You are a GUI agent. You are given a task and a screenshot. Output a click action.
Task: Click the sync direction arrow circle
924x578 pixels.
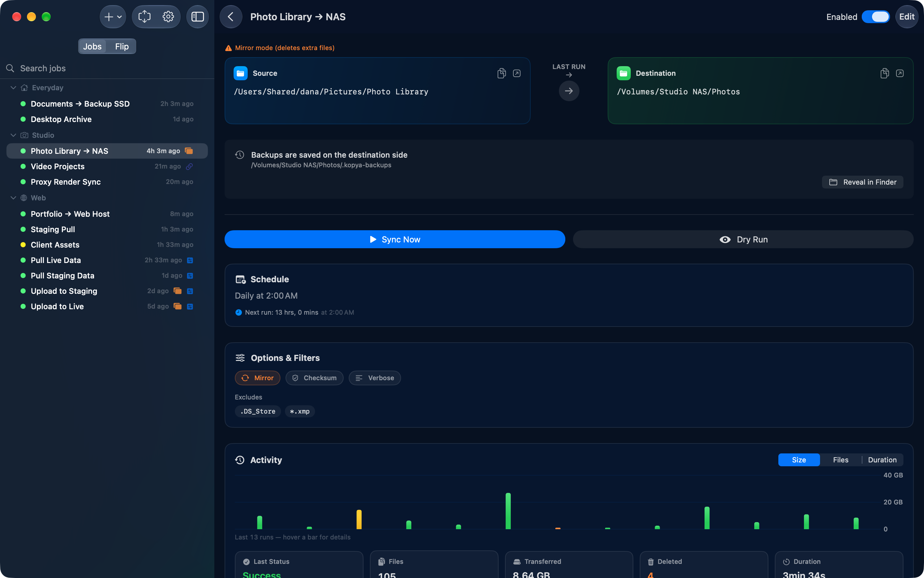[x=569, y=91]
